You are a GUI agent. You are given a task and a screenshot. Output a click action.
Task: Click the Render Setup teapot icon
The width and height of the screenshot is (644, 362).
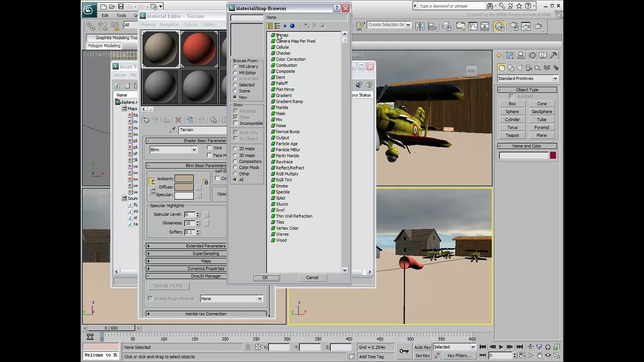click(513, 26)
